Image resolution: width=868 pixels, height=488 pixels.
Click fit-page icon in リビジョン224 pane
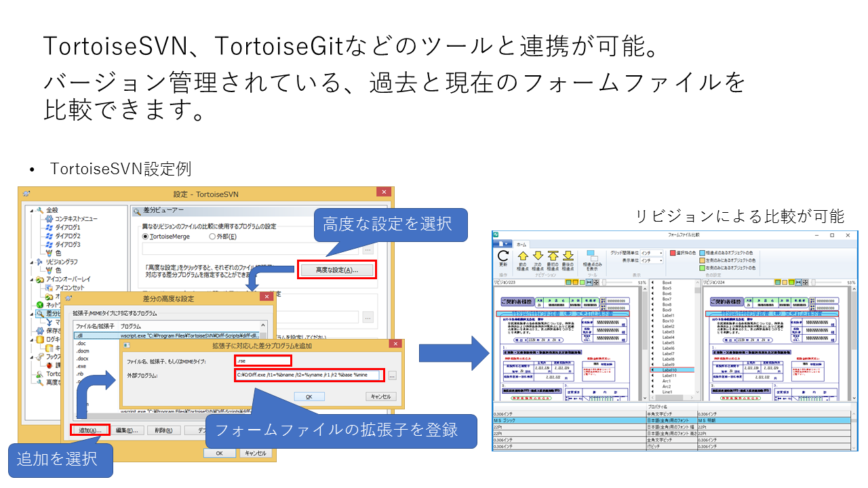point(806,282)
